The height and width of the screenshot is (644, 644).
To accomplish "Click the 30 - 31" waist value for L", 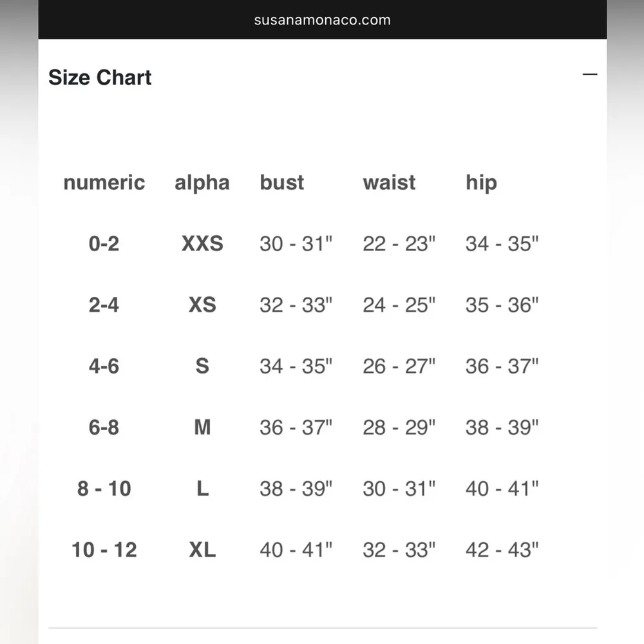I will pos(399,488).
